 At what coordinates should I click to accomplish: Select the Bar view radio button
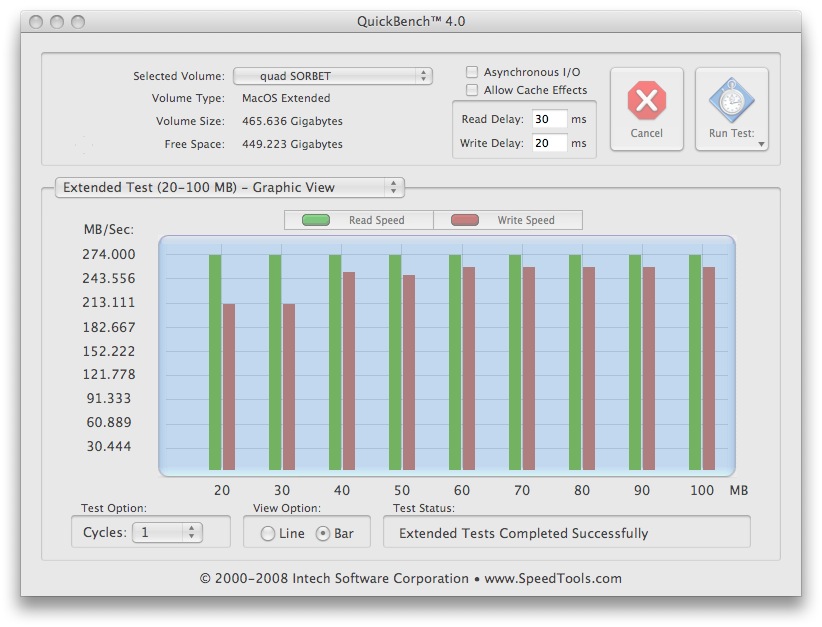(x=323, y=534)
